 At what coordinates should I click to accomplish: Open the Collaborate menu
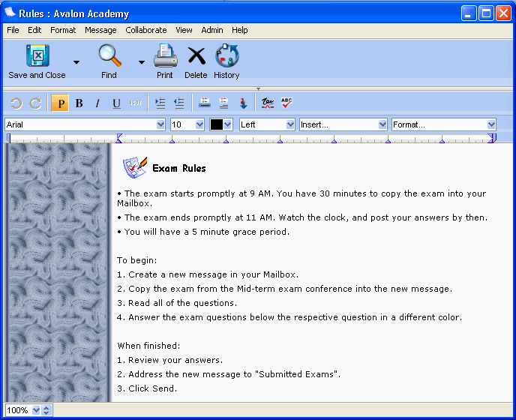tap(146, 30)
